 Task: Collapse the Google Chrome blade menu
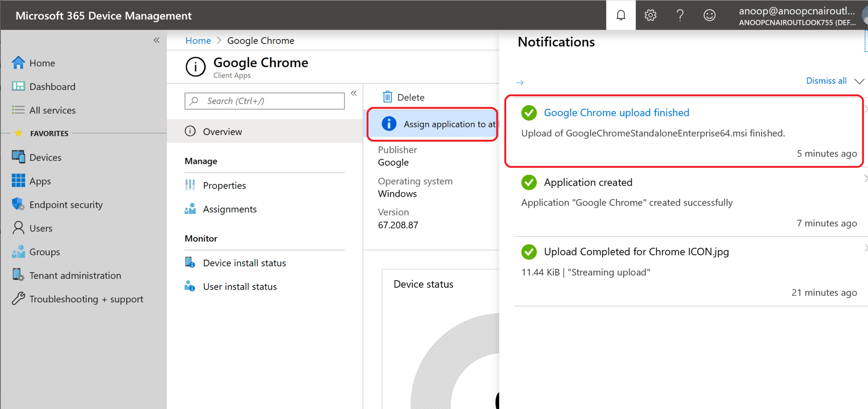point(354,93)
